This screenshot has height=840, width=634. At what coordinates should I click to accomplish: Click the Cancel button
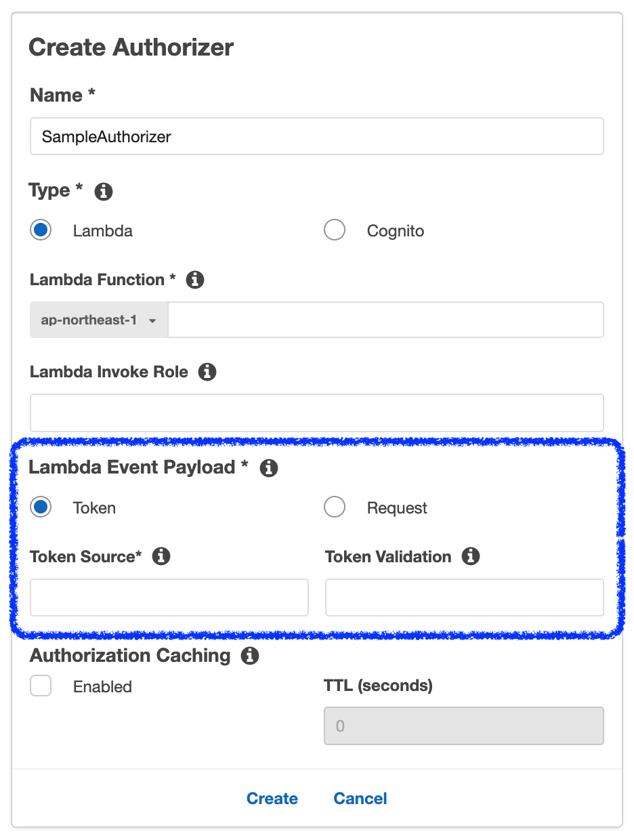coord(360,799)
